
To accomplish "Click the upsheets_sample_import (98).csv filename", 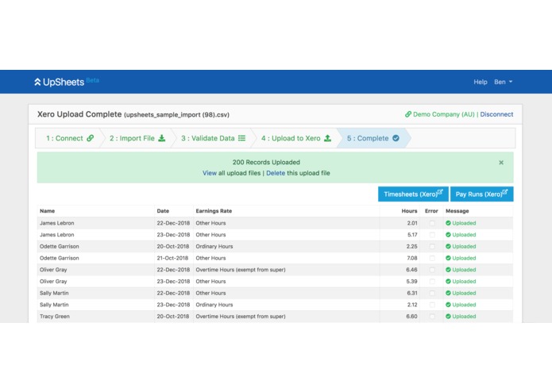I will coord(176,114).
